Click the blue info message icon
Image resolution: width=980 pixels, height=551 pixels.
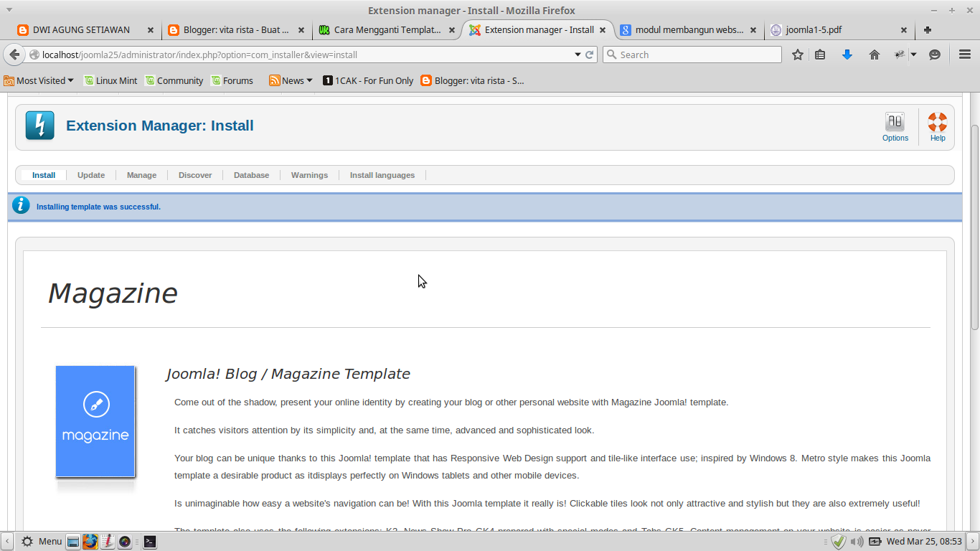click(x=21, y=206)
